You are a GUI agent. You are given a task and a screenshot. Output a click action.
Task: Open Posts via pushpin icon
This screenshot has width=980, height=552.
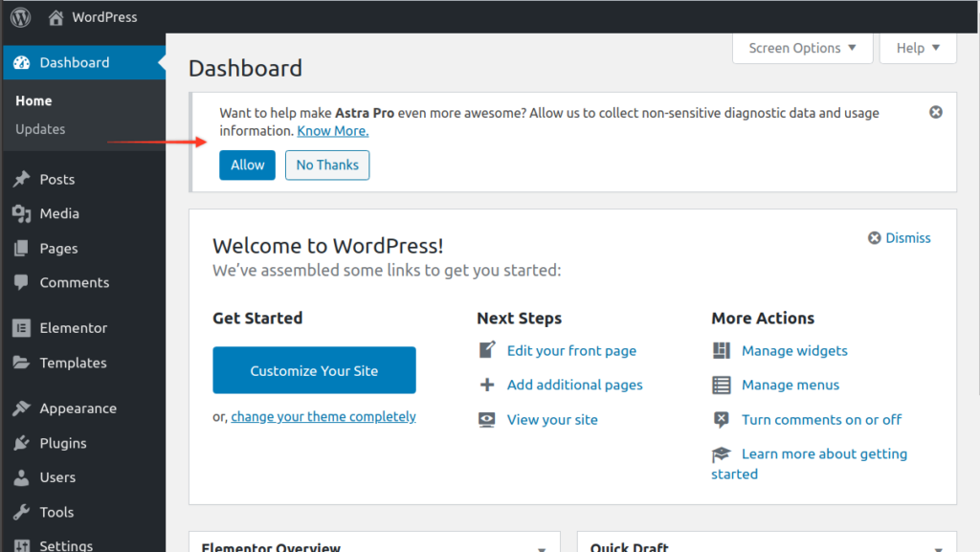point(21,179)
